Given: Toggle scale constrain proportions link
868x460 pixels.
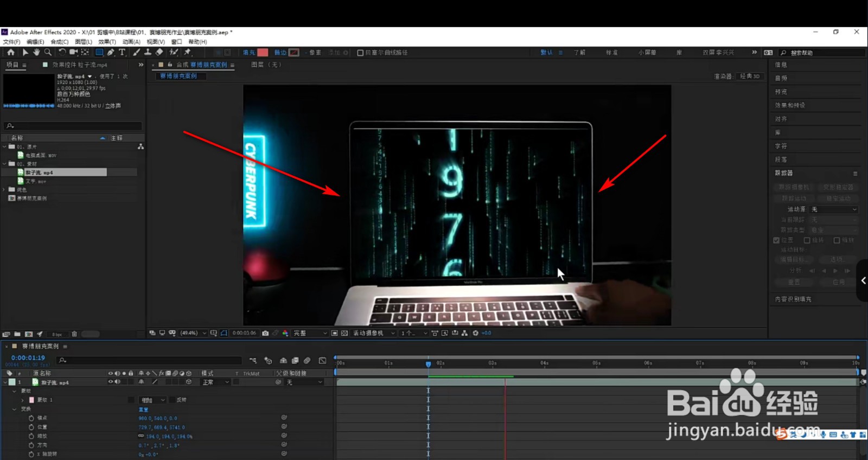Looking at the screenshot, I should pos(141,436).
